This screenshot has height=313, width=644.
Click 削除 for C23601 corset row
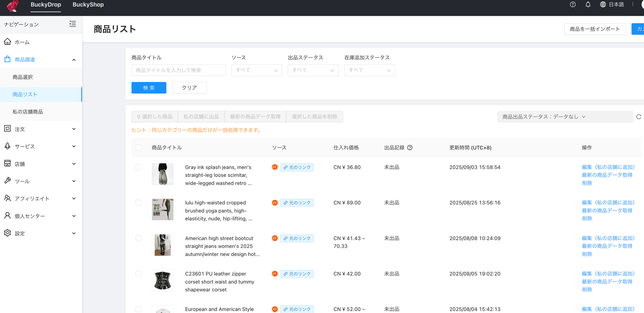coord(587,289)
